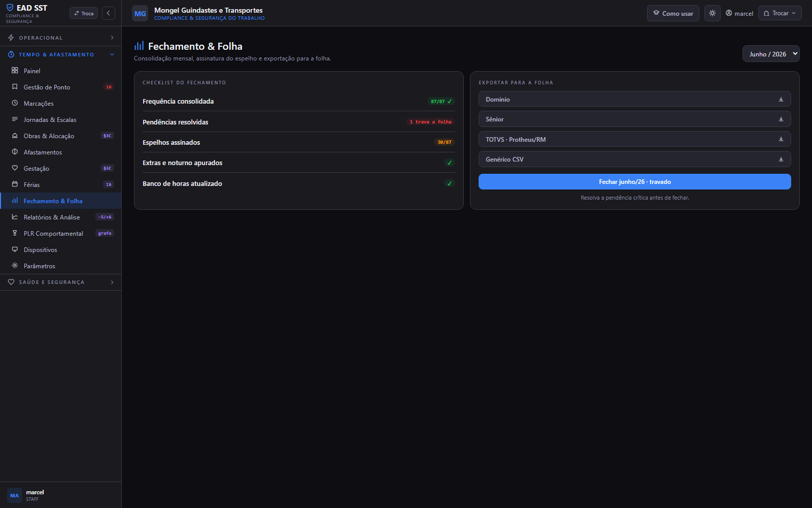Click the EAD SST shield logo
This screenshot has width=812, height=508.
pos(10,8)
